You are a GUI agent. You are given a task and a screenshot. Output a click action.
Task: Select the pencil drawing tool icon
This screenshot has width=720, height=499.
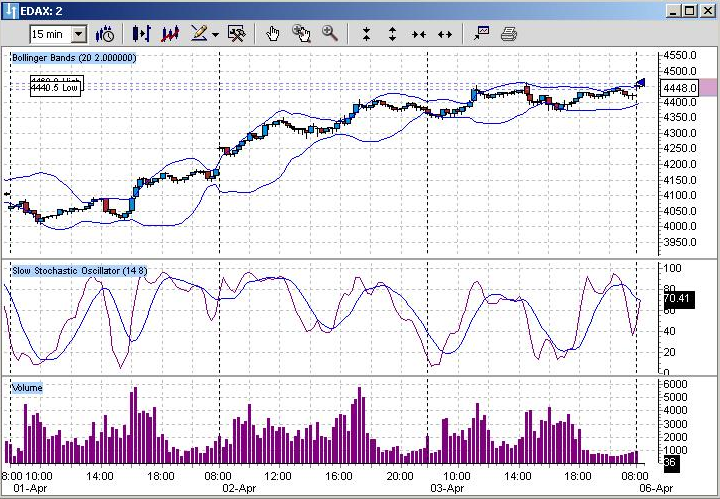pyautogui.click(x=199, y=34)
